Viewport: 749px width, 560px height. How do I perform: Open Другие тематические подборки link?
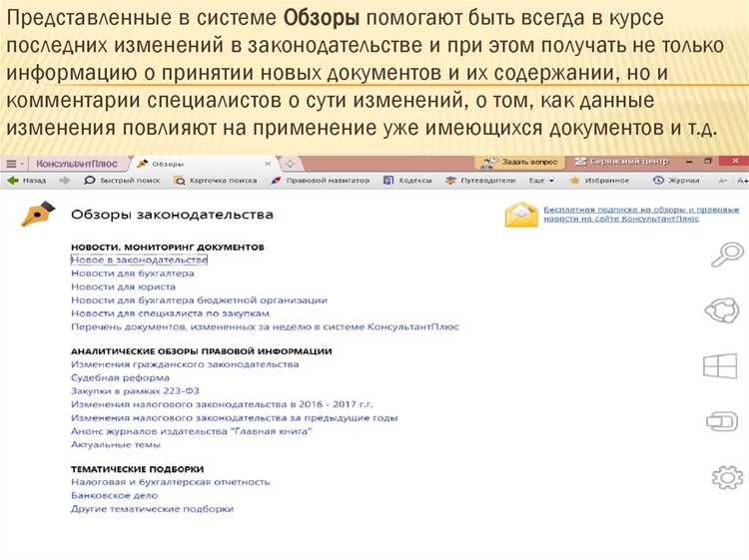[x=153, y=509]
